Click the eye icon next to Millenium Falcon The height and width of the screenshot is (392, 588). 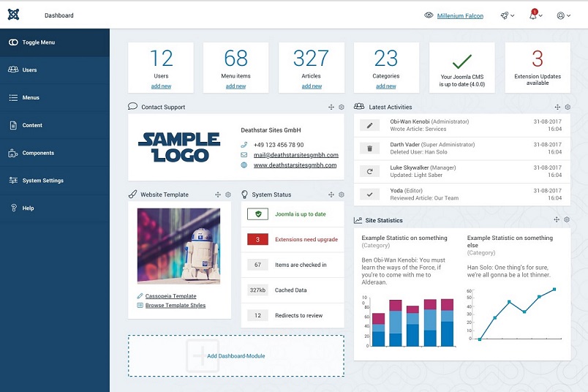pos(429,15)
